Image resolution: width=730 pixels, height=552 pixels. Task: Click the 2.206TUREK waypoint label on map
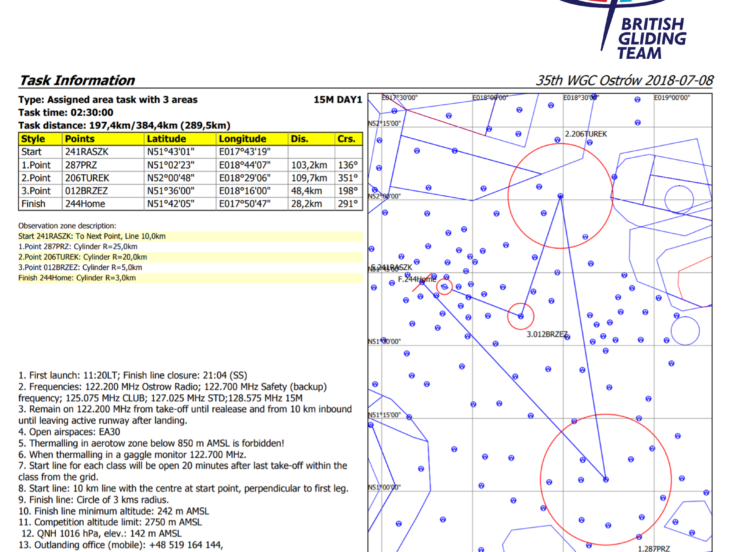585,133
